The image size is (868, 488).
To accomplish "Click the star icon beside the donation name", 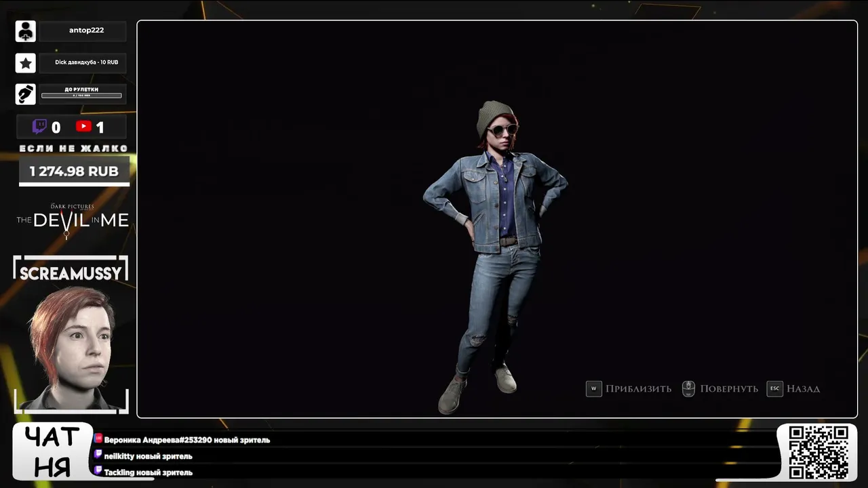I will [x=25, y=63].
